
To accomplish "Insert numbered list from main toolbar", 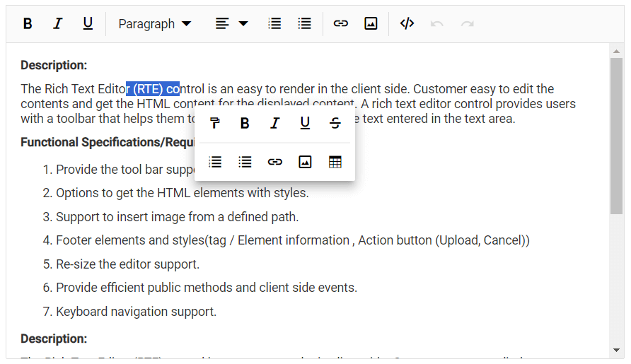I will click(274, 23).
